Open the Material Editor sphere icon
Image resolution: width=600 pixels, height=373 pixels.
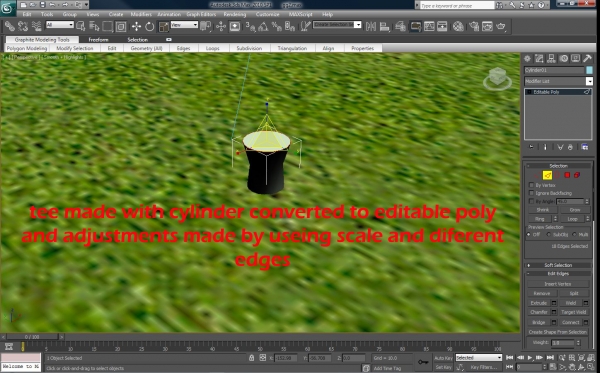pyautogui.click(x=458, y=26)
